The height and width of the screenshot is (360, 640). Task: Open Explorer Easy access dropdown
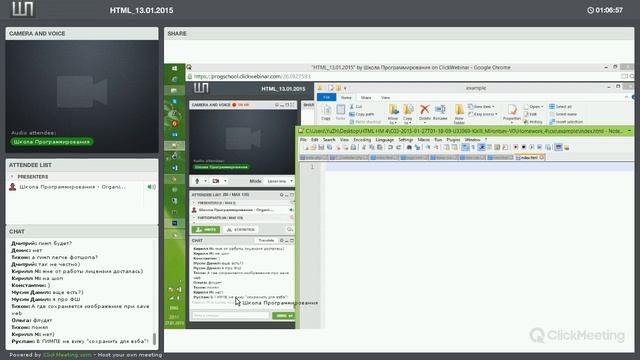point(483,114)
